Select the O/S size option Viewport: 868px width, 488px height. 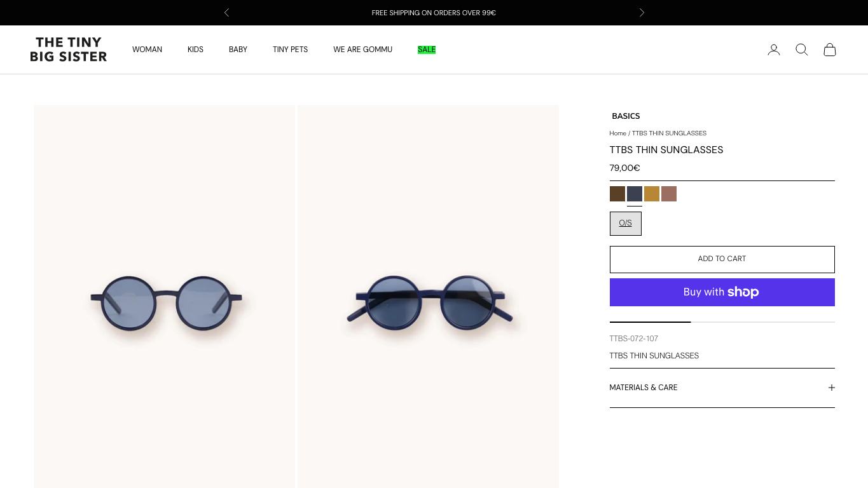[625, 224]
